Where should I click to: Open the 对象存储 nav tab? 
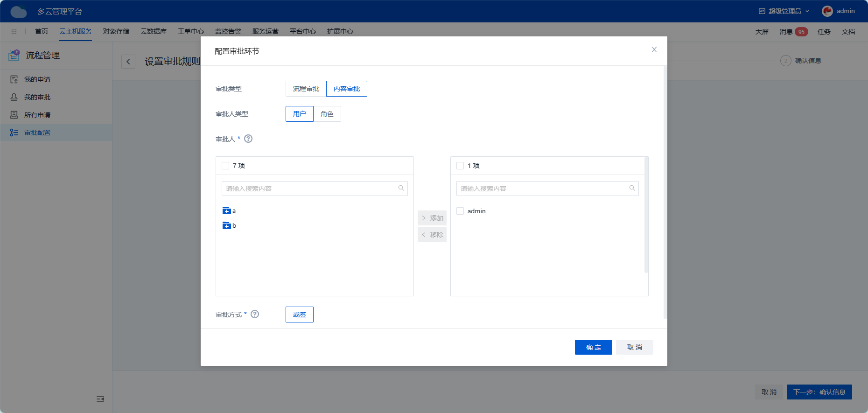tap(116, 31)
